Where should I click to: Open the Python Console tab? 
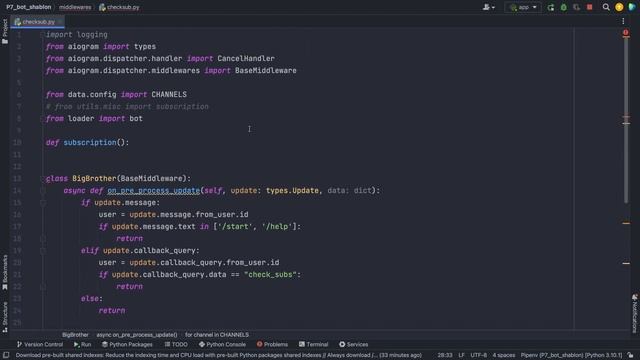point(222,344)
